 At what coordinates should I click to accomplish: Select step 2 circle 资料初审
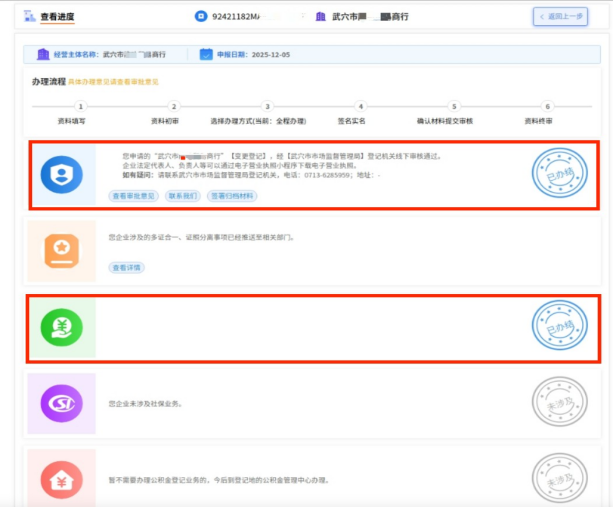coord(174,106)
